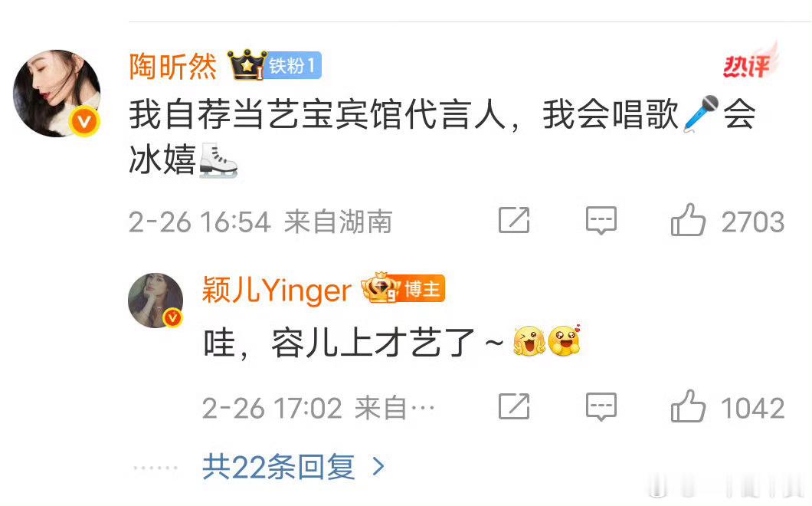Click the crown membership badge beside 陶昕然
Image resolution: width=812 pixels, height=506 pixels.
tap(247, 65)
